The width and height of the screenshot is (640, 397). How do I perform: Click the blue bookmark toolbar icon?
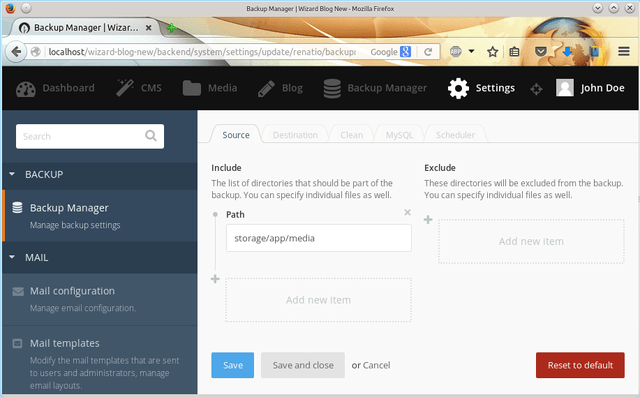click(x=594, y=52)
